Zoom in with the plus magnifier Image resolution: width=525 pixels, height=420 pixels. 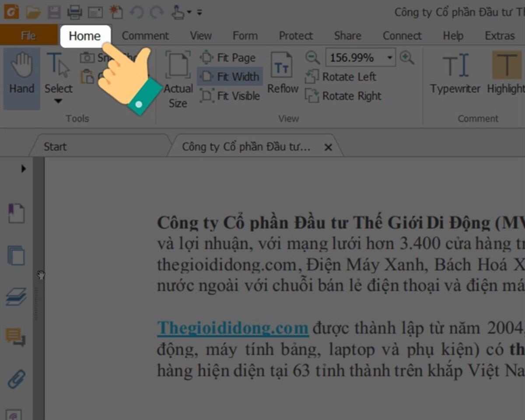click(x=407, y=57)
